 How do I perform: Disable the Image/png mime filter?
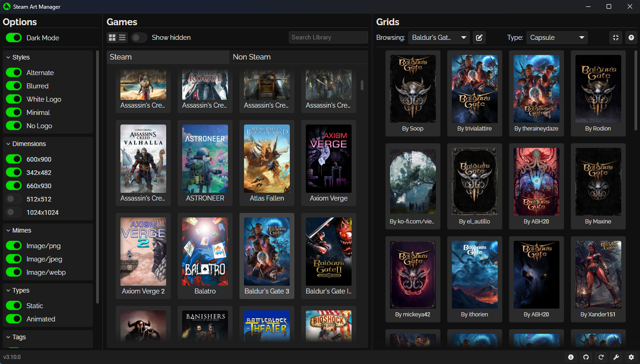[14, 246]
